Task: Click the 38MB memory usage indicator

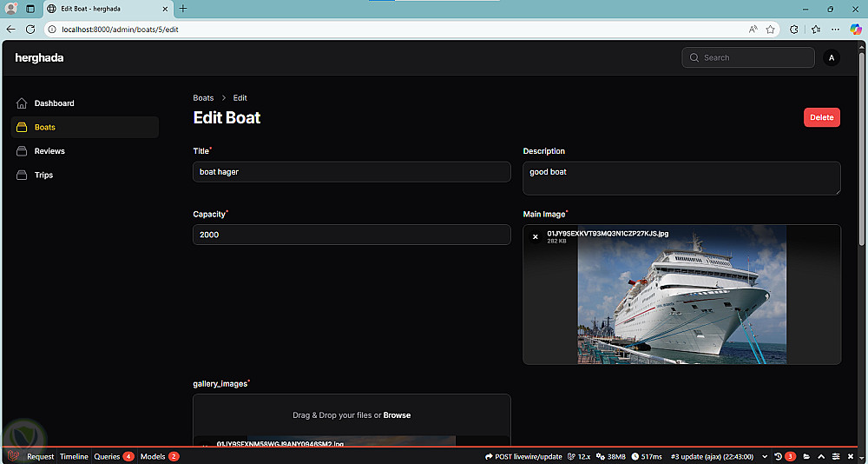Action: [610, 457]
